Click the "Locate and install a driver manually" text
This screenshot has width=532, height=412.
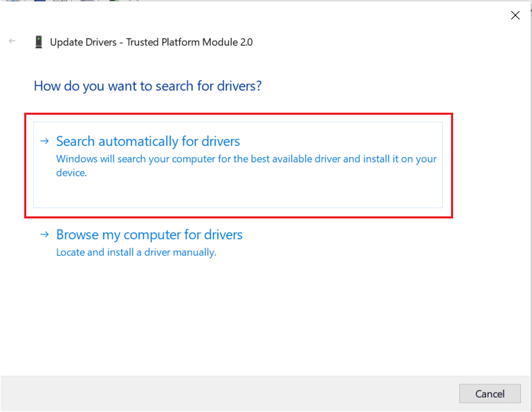click(x=136, y=252)
